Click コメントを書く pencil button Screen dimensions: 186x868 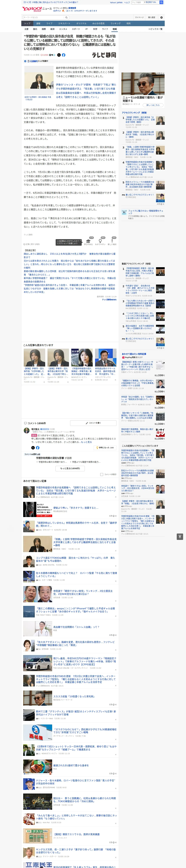(x=93, y=423)
